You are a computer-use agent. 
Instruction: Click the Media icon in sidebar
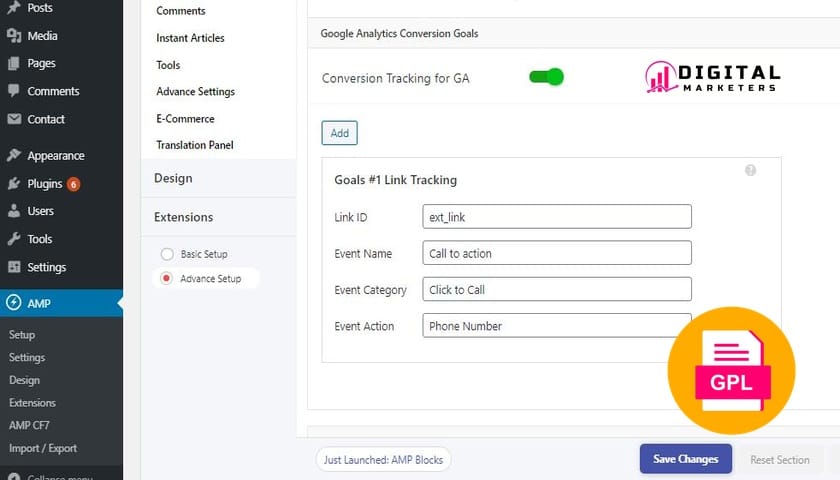[14, 36]
